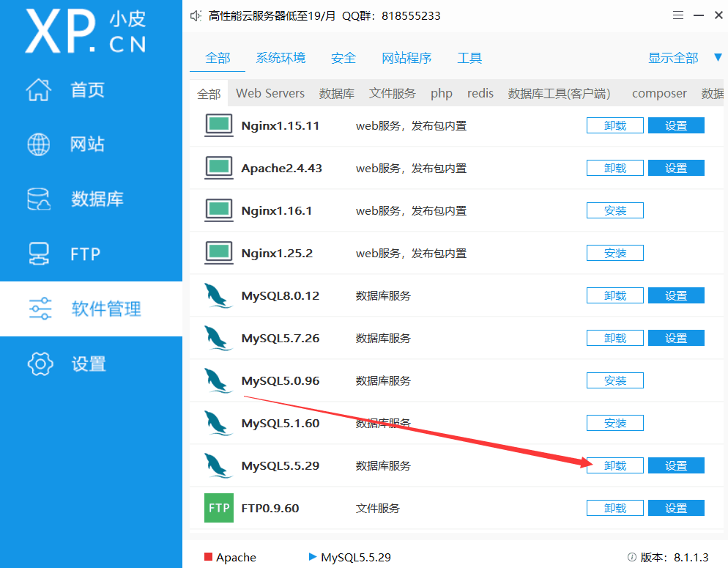This screenshot has height=568, width=728.
Task: Click the red Apache stopped status indicator
Action: [209, 556]
